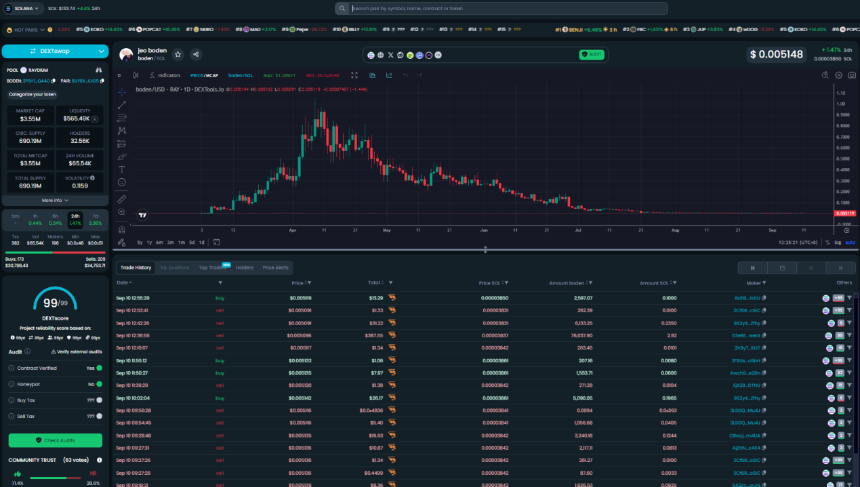Undo the last chart action
Screen dimensions: 860x487
(405, 75)
